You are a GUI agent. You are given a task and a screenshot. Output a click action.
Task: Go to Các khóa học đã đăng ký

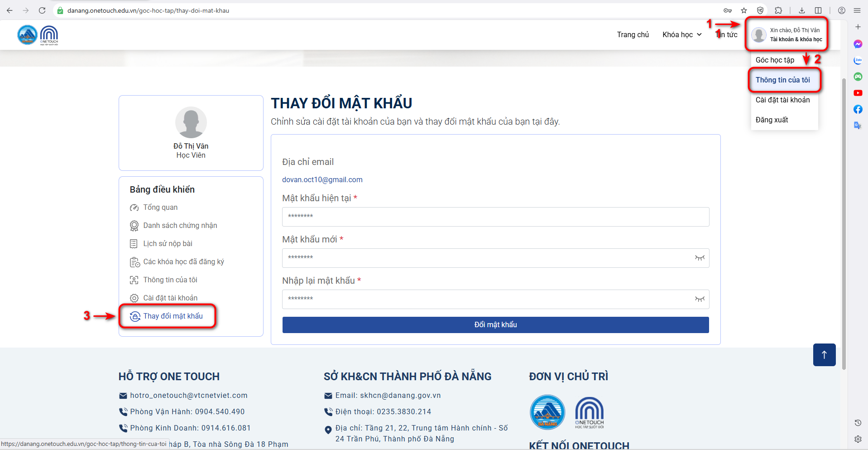(183, 262)
